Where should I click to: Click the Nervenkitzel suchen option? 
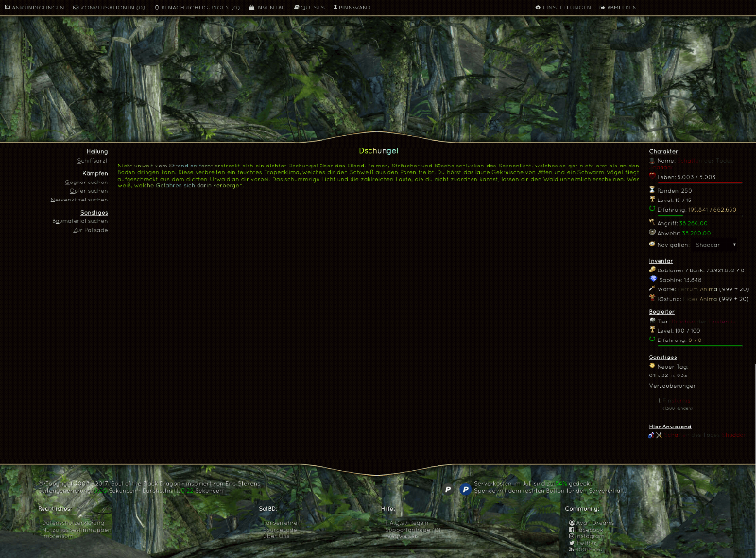[79, 199]
